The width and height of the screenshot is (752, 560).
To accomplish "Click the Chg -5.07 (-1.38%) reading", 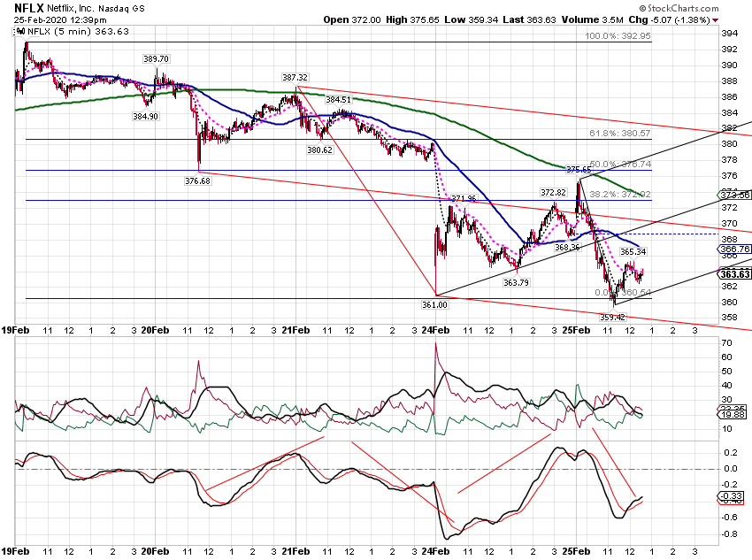I will [669, 19].
